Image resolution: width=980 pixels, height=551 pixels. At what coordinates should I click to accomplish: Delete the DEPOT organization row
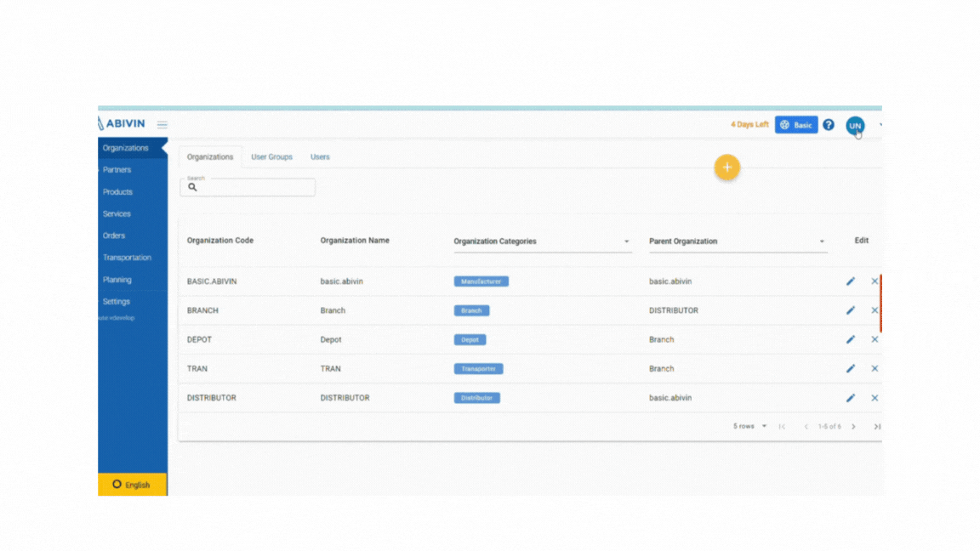(x=875, y=339)
